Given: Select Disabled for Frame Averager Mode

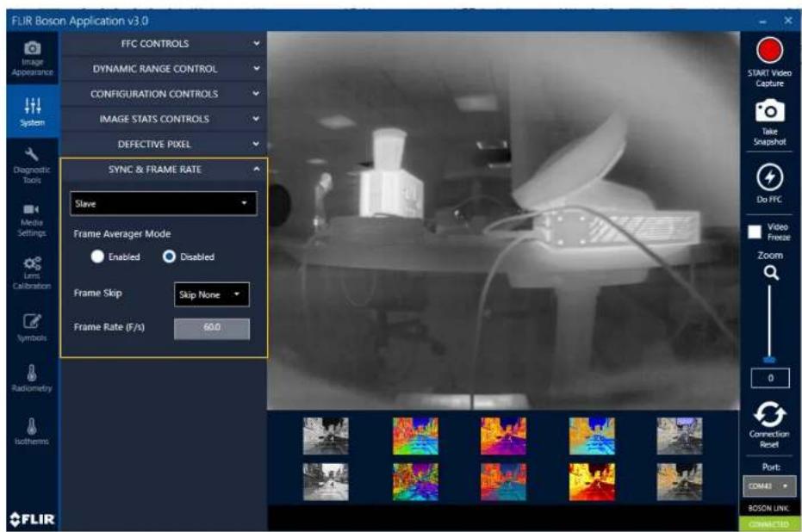Looking at the screenshot, I should pyautogui.click(x=169, y=257).
